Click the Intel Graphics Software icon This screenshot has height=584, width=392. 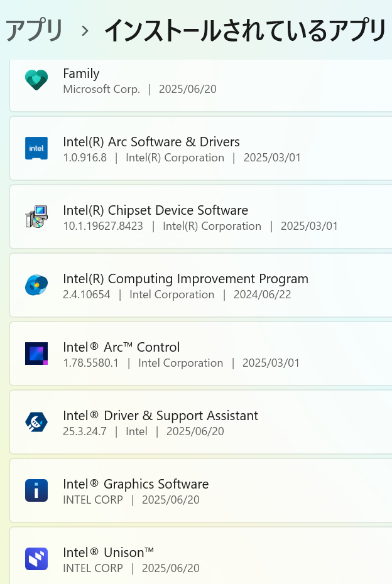pyautogui.click(x=36, y=490)
